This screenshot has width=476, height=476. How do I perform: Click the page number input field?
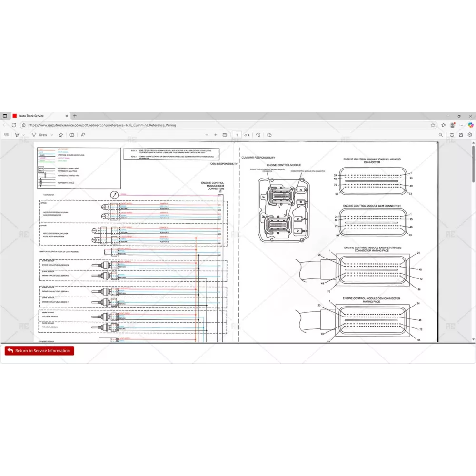coord(237,135)
